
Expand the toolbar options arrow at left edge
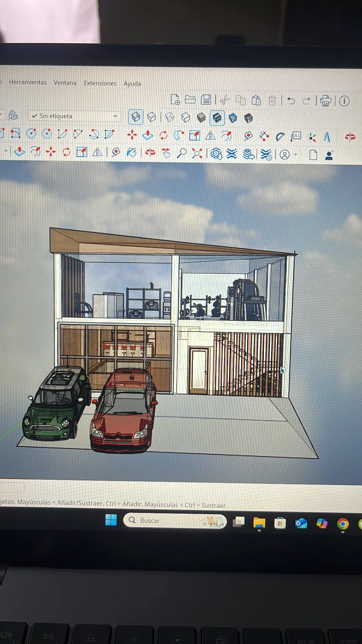[x=6, y=151]
